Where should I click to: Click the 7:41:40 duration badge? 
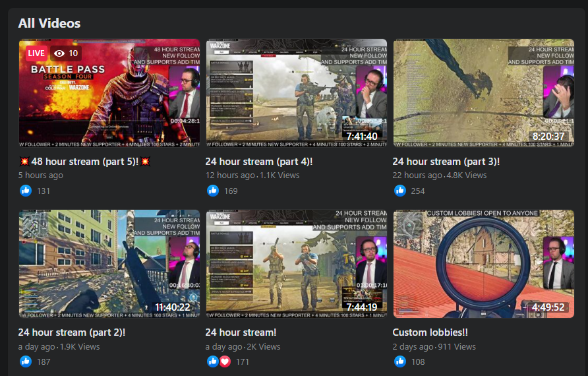pyautogui.click(x=361, y=136)
